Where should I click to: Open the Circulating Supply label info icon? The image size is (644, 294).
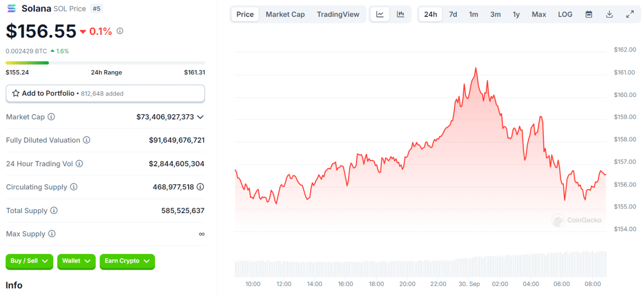point(74,187)
